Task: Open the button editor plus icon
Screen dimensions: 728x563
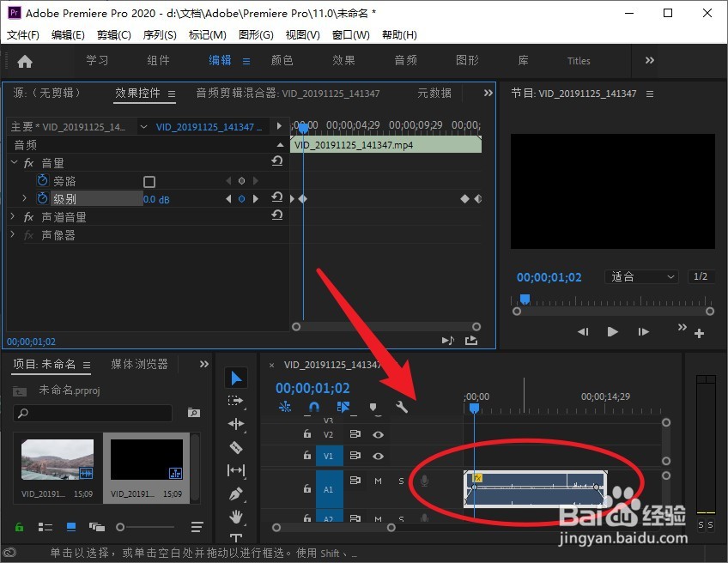Action: (699, 333)
